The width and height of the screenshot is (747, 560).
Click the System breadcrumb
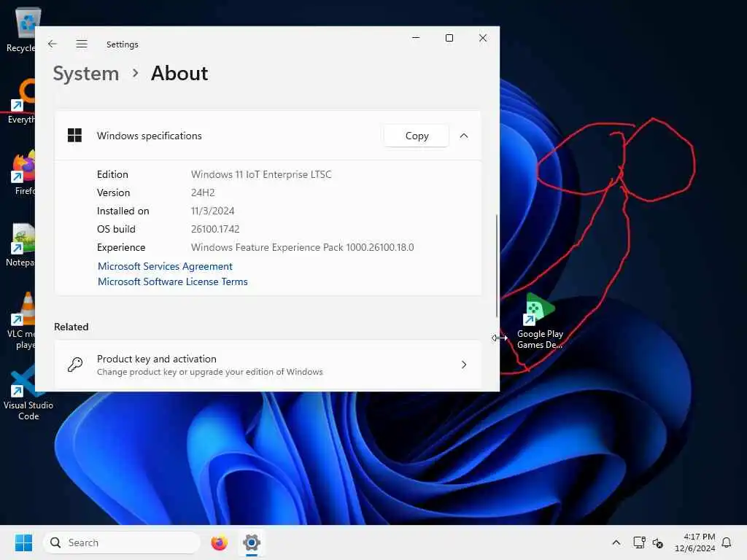[x=86, y=74]
